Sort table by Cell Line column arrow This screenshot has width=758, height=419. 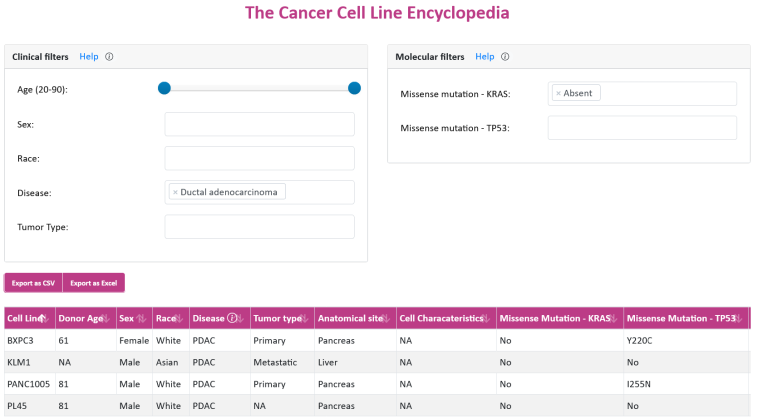[43, 319]
